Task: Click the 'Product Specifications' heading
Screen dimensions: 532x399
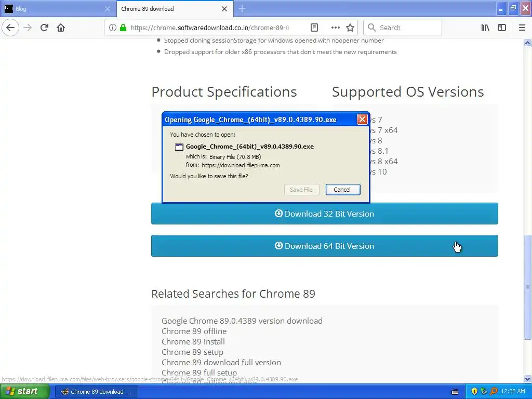Action: coord(224,92)
